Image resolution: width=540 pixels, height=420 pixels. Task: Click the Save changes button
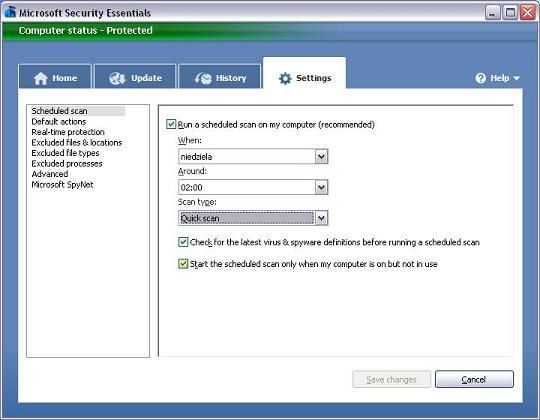pyautogui.click(x=391, y=379)
